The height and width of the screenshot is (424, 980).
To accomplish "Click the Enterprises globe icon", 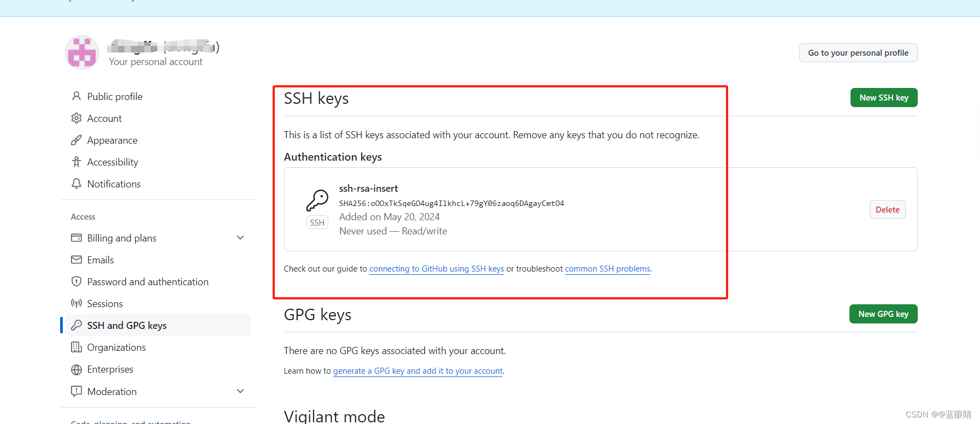I will click(76, 369).
